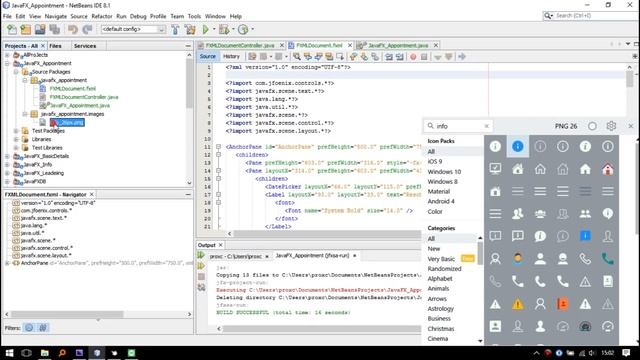Choose the Business icon category
The image size is (640, 360).
439,318
